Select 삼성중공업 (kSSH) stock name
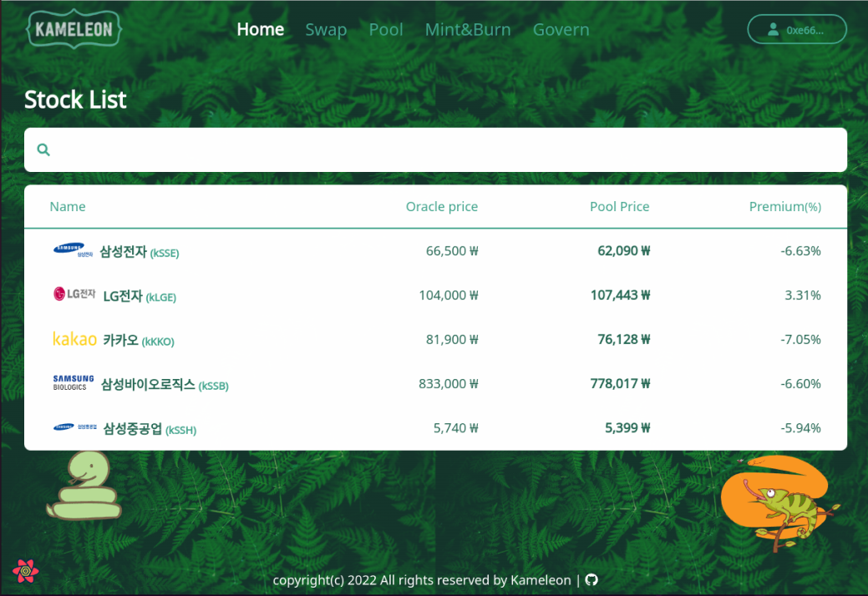This screenshot has width=868, height=596. click(150, 429)
